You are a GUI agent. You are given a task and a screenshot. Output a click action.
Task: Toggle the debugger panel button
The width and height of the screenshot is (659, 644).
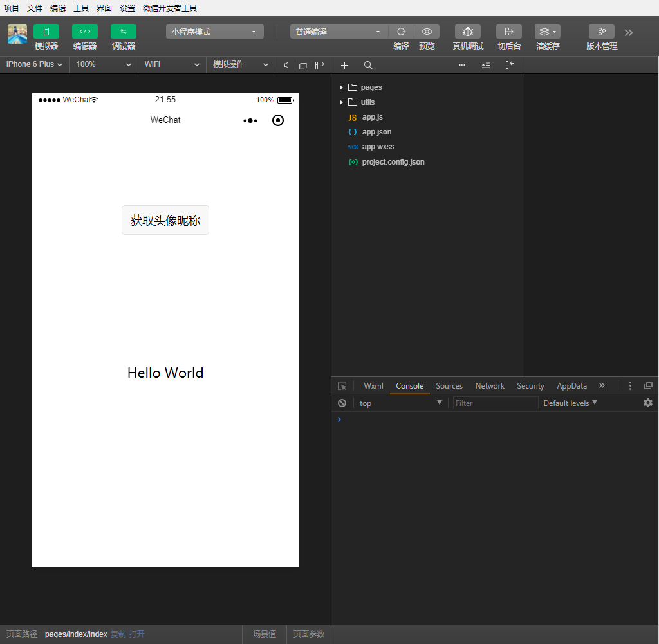[x=124, y=32]
